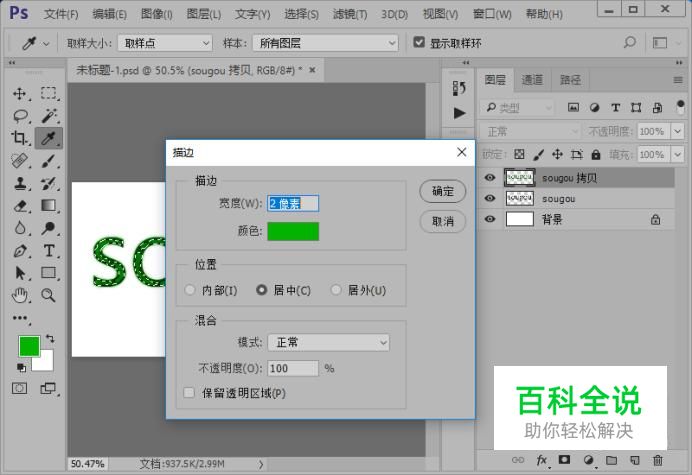Toggle Quick Mask mode

click(19, 388)
